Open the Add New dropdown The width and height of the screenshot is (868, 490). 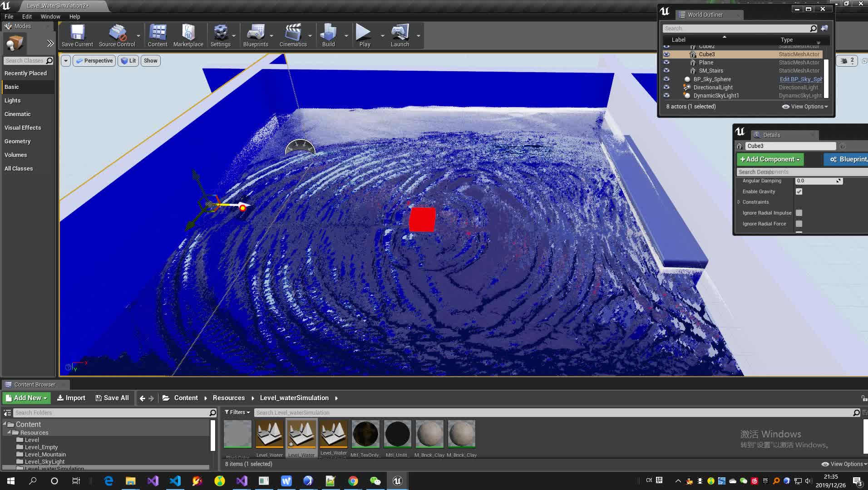click(26, 398)
